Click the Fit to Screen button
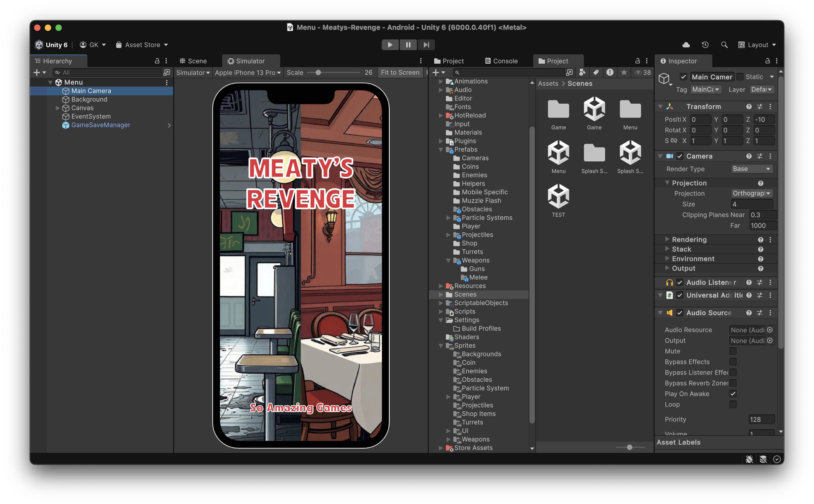 point(400,72)
